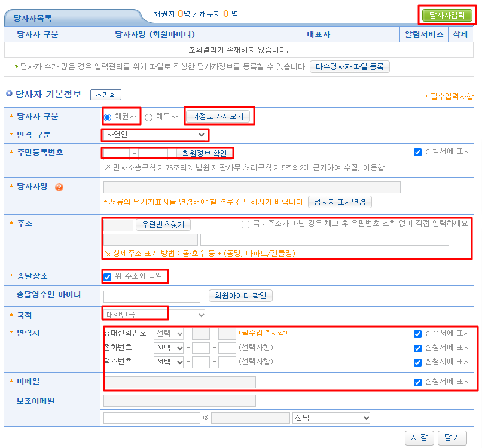Toggle 신청서에 표시 for 전화번호
482x448 pixels.
pos(417,348)
